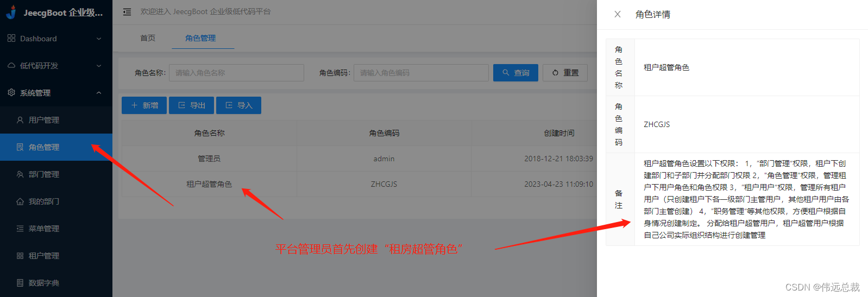Screen dimensions: 868x297
Task: Open 角色管理 in the sidebar
Action: (x=56, y=147)
